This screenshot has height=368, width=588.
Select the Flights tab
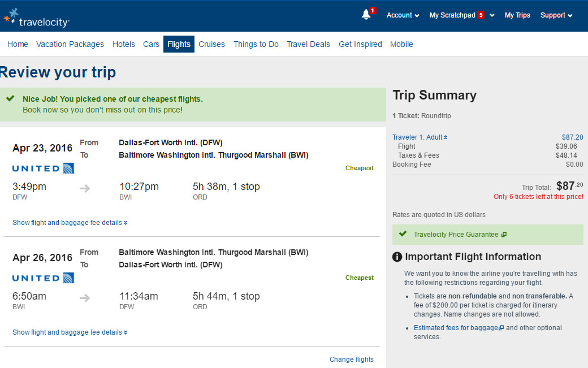click(x=179, y=44)
